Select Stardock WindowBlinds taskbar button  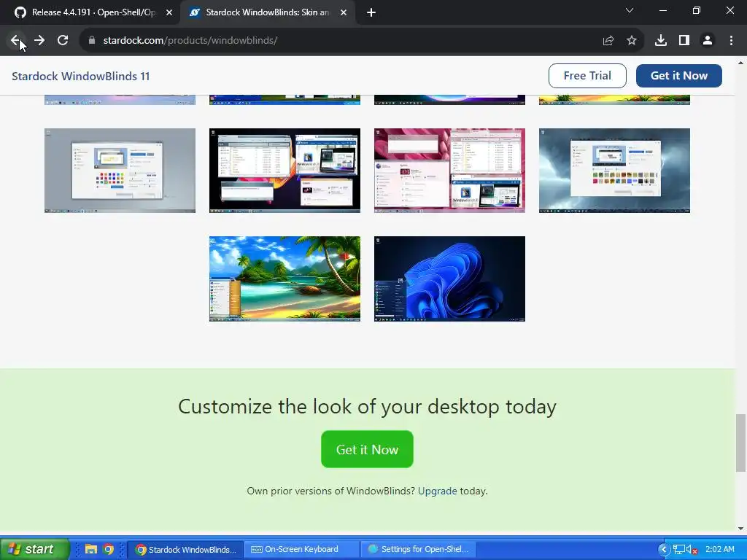186,550
